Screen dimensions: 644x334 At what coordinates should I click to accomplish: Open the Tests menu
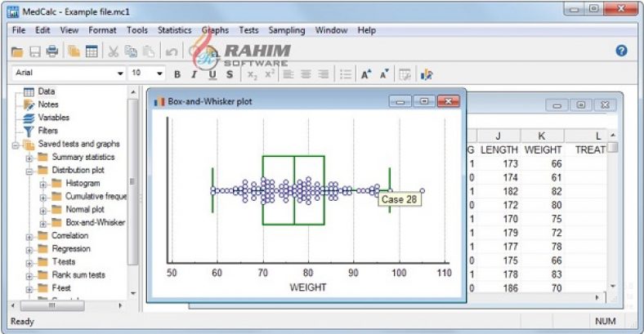pos(248,30)
